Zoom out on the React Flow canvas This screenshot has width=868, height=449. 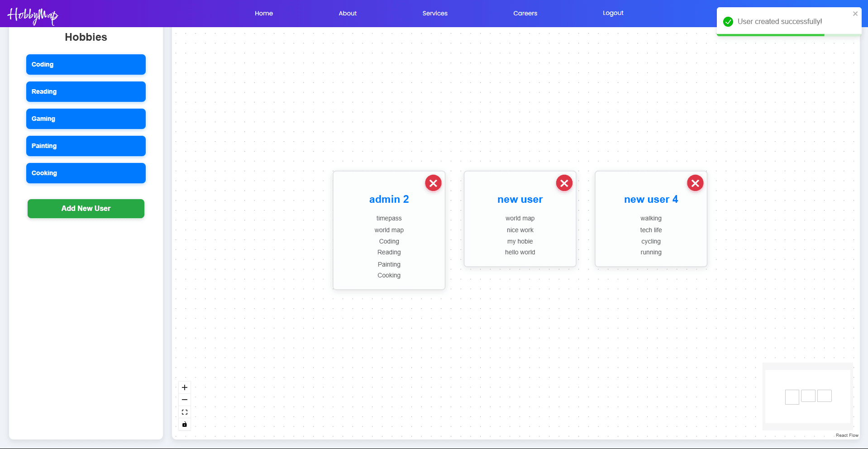185,400
